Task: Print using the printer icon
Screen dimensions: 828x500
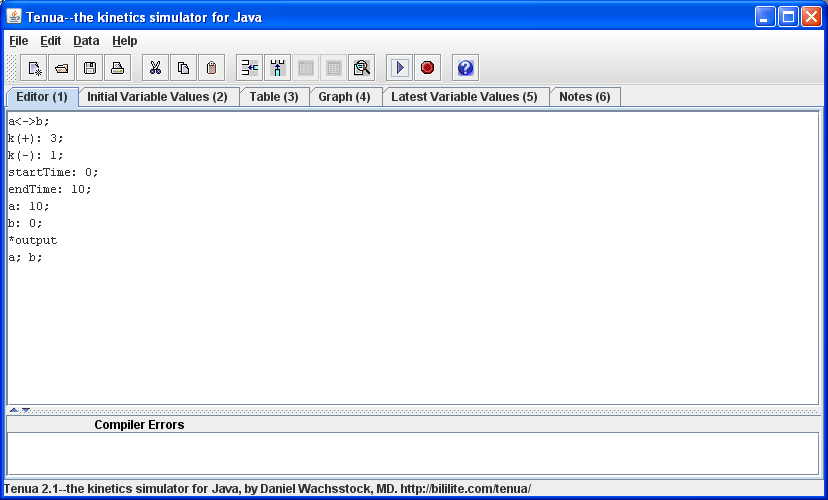Action: [x=117, y=68]
